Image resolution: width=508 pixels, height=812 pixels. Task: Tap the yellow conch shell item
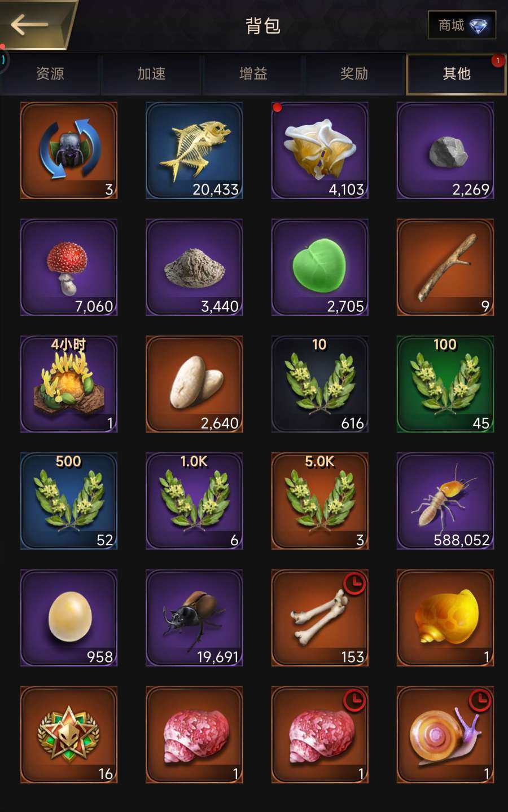445,618
